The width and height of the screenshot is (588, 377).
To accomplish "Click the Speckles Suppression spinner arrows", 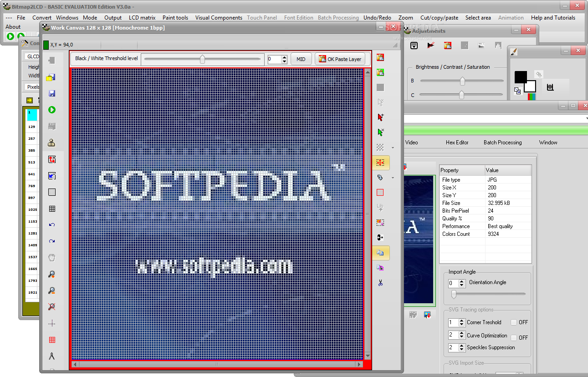I will [462, 347].
